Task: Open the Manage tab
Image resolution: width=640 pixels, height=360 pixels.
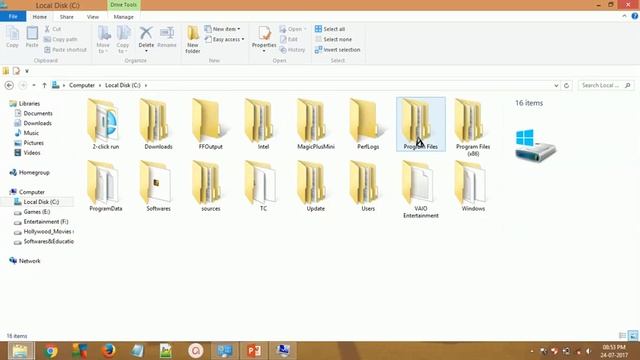Action: 123,17
